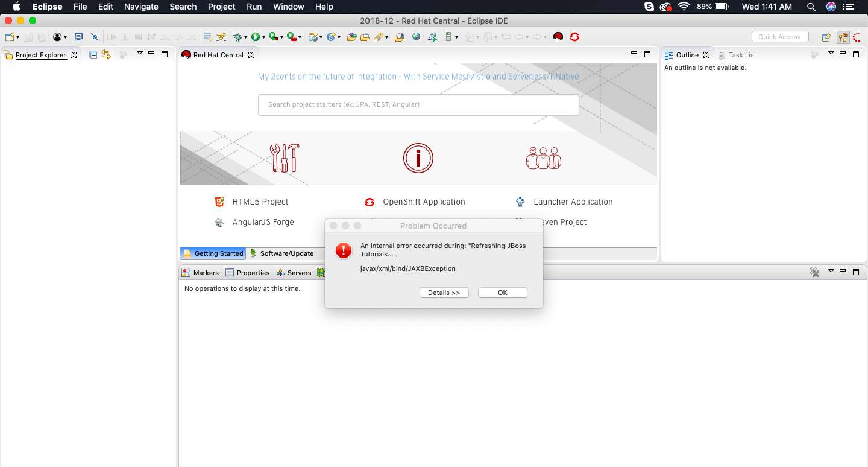Open the Markers tab
Screen dimensions: 868x467
(201, 273)
